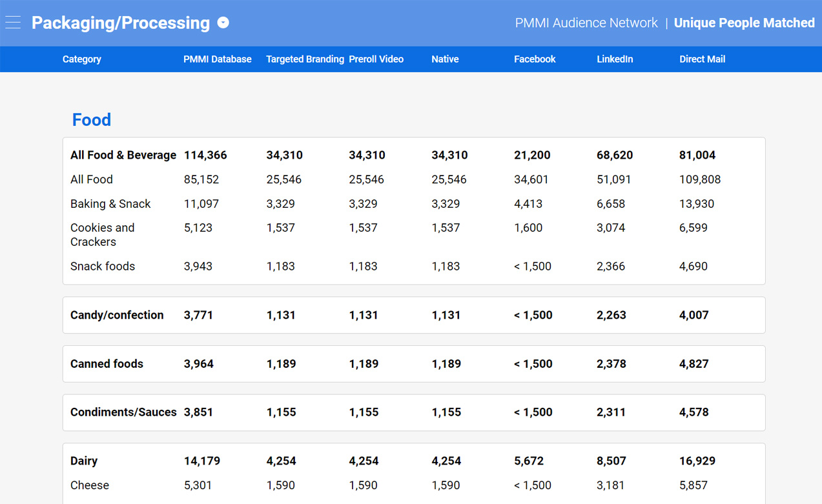This screenshot has height=504, width=822.
Task: Click the 2,263 LinkedIn value
Action: (611, 316)
